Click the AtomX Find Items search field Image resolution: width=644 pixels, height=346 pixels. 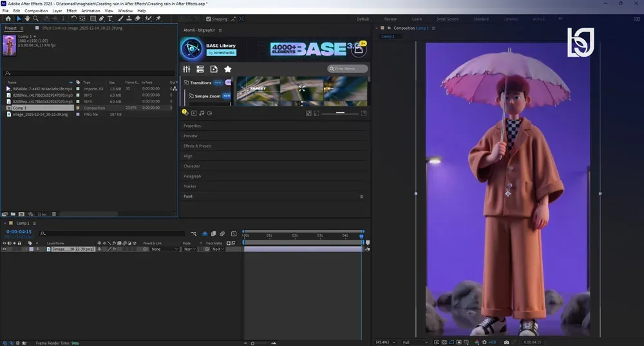coord(348,69)
